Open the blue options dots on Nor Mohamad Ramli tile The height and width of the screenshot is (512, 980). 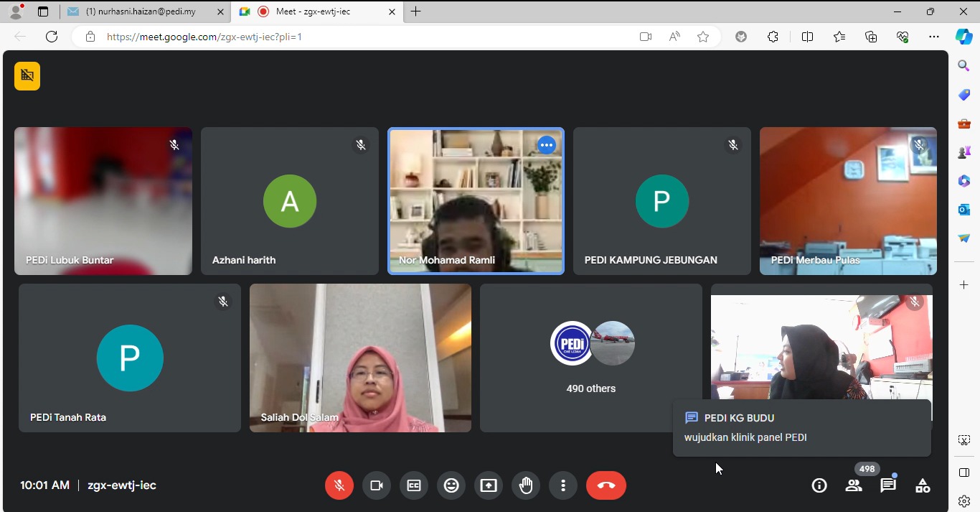547,145
